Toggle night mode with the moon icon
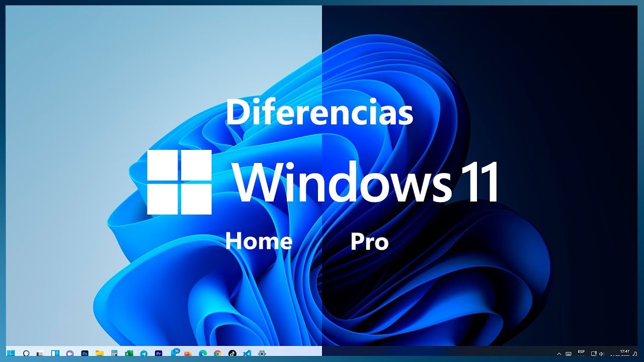This screenshot has height=362, width=644. click(x=635, y=353)
